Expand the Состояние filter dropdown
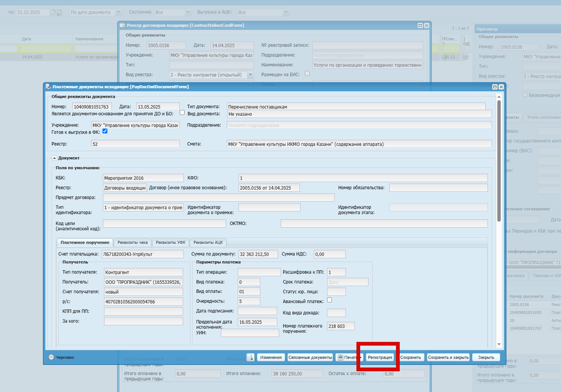Image resolution: width=561 pixels, height=392 pixels. pos(188,12)
